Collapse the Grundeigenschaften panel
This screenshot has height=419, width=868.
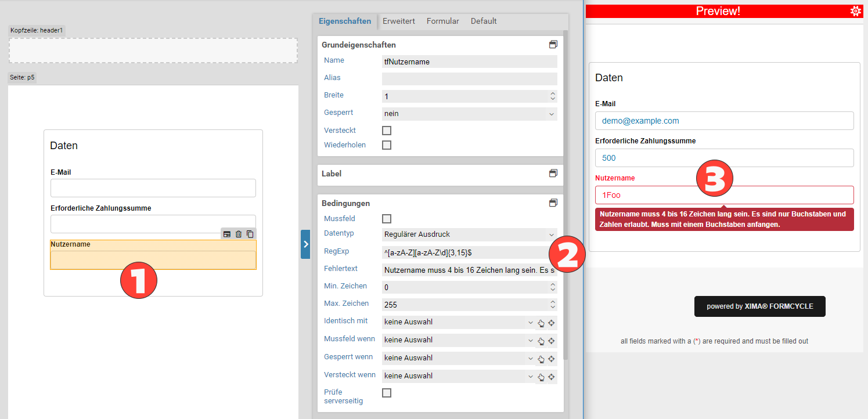pos(553,45)
